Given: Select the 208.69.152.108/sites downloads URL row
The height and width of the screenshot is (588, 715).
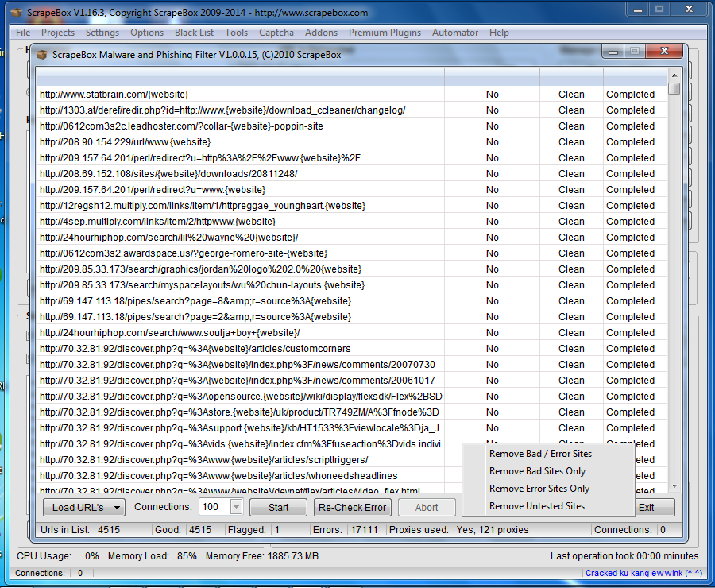Looking at the screenshot, I should pos(352,174).
